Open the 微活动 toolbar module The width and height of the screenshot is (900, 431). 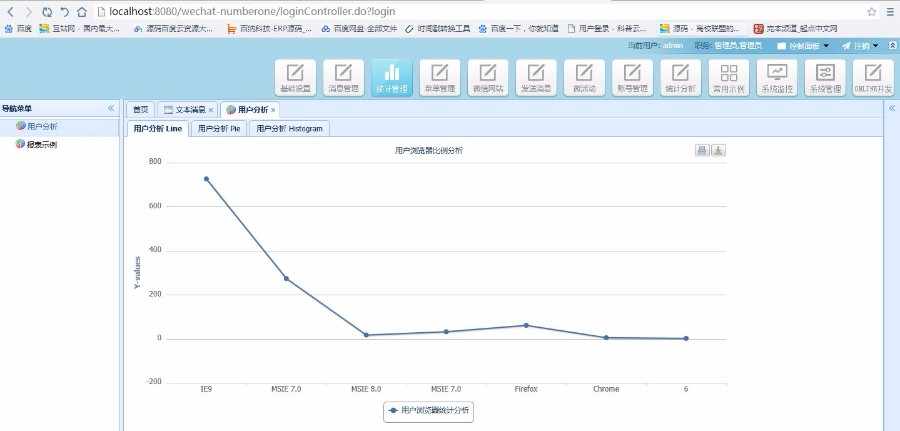coord(584,77)
